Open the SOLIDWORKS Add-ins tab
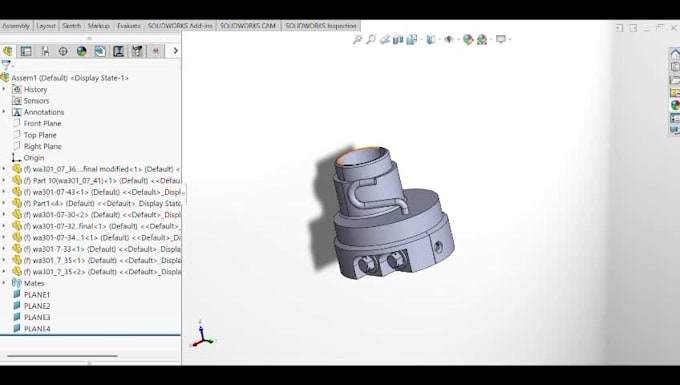The width and height of the screenshot is (680, 385). point(180,26)
